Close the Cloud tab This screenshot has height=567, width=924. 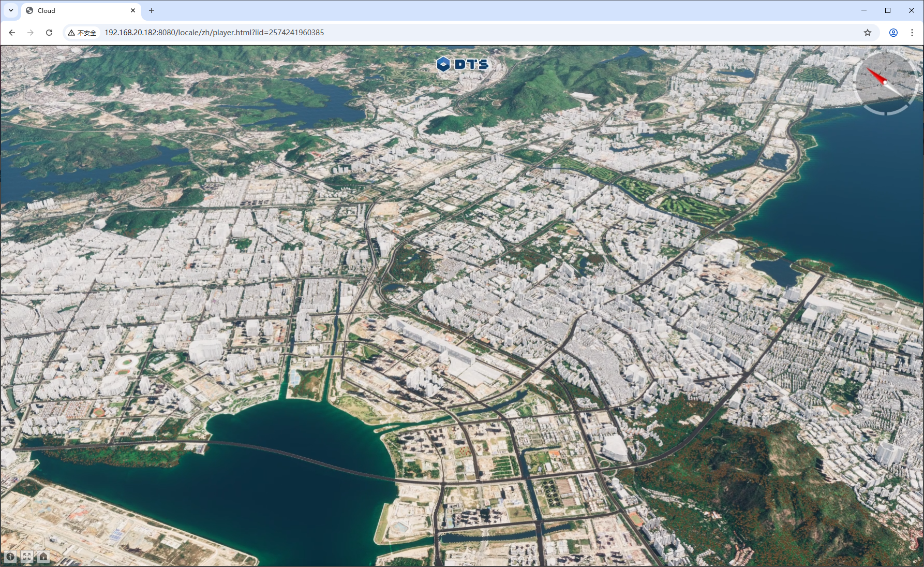133,10
